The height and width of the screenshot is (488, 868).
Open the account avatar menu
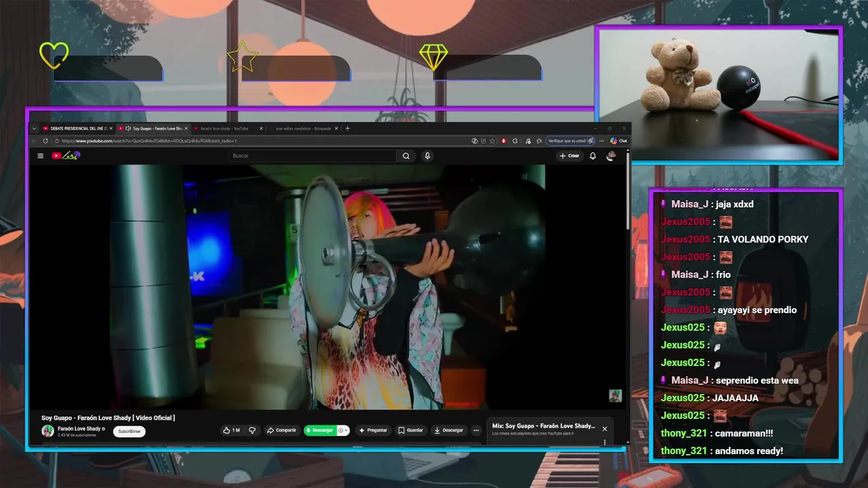click(x=611, y=156)
